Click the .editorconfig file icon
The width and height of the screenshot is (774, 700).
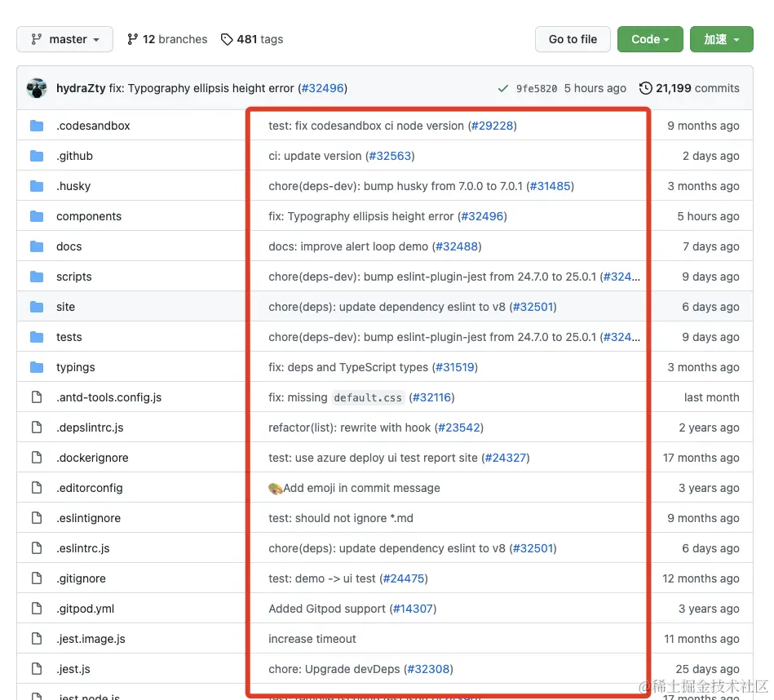coord(37,487)
